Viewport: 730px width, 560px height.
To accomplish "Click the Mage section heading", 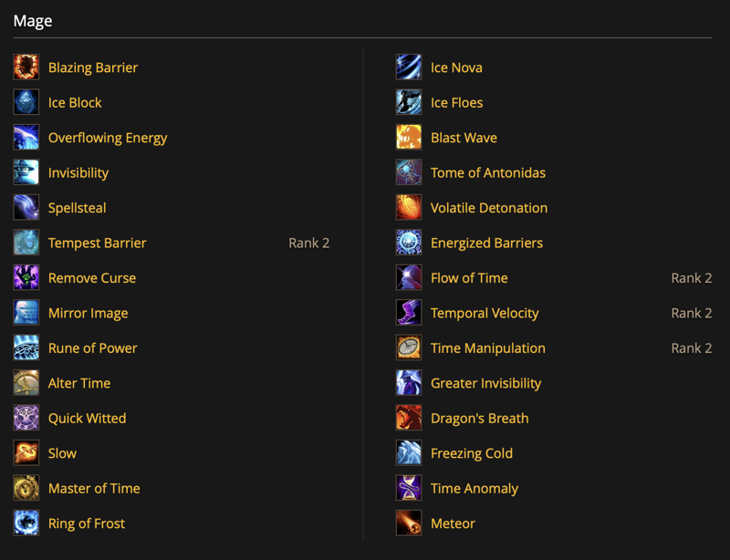I will tap(33, 21).
